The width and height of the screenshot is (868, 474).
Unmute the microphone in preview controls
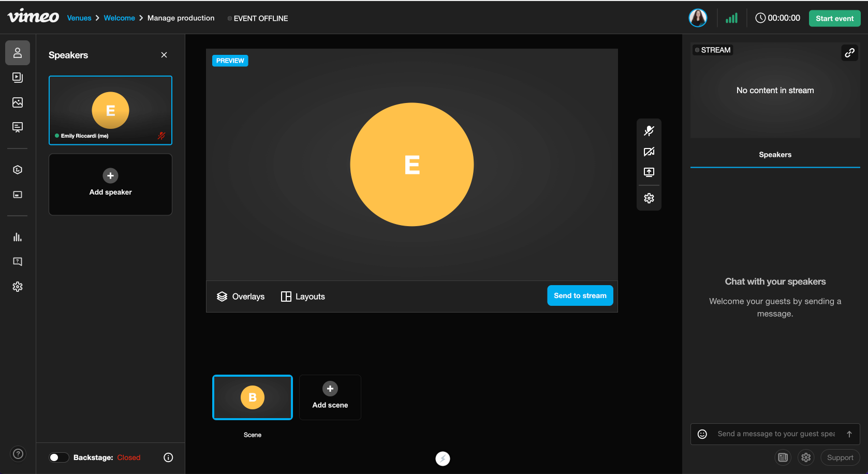click(649, 131)
